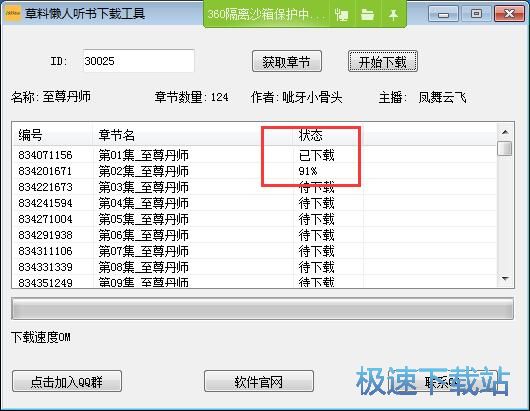530x411 pixels.
Task: Click chapter number 834331339
Action: pos(45,267)
